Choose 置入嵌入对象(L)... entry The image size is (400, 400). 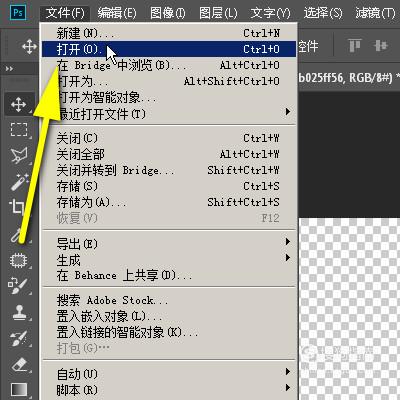click(169, 316)
